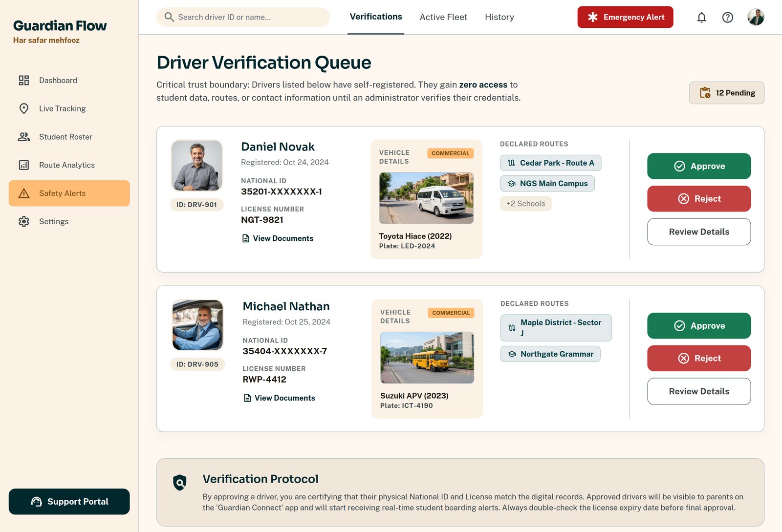Viewport: 782px width, 532px height.
Task: Open Settings in the sidebar
Action: (69, 221)
